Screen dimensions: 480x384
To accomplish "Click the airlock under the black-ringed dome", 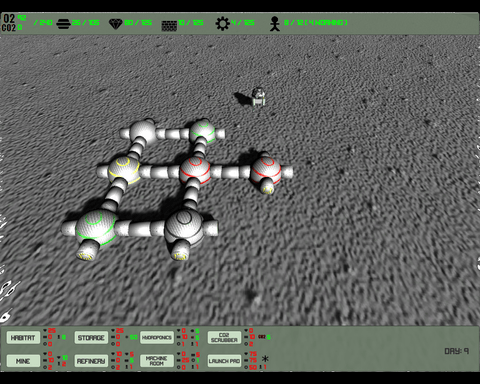I will (181, 251).
